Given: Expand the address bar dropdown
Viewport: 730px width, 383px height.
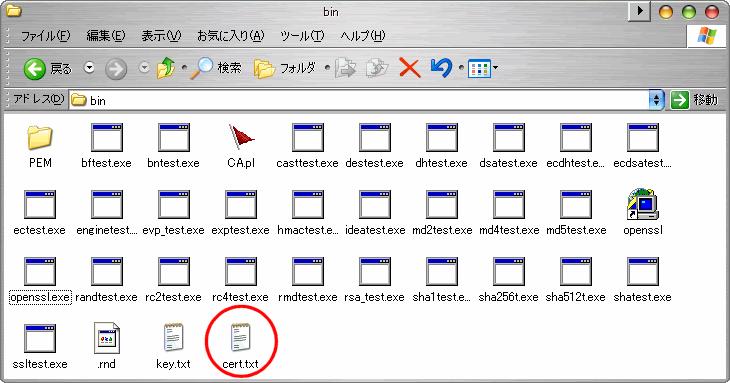Looking at the screenshot, I should [x=656, y=100].
